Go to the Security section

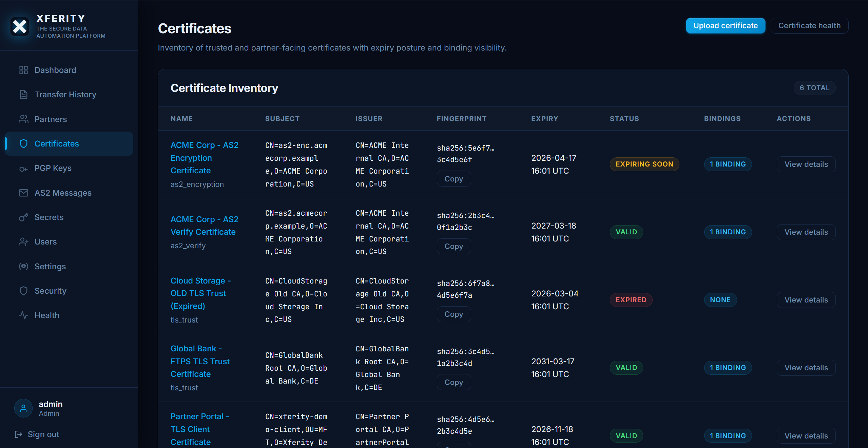pyautogui.click(x=50, y=291)
